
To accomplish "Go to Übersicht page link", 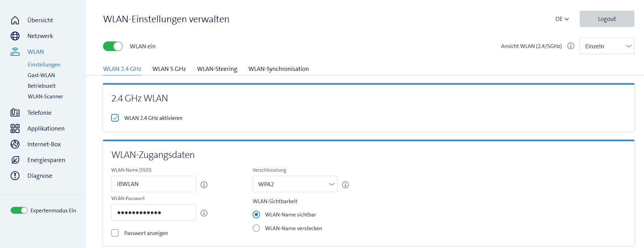I will [40, 20].
